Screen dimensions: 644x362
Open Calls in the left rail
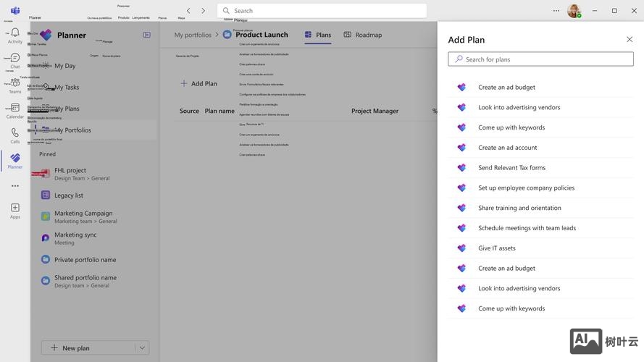[x=14, y=135]
